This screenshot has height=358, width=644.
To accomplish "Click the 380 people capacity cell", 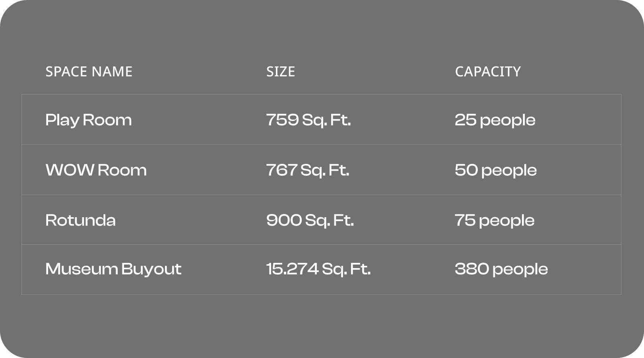I will (x=501, y=269).
